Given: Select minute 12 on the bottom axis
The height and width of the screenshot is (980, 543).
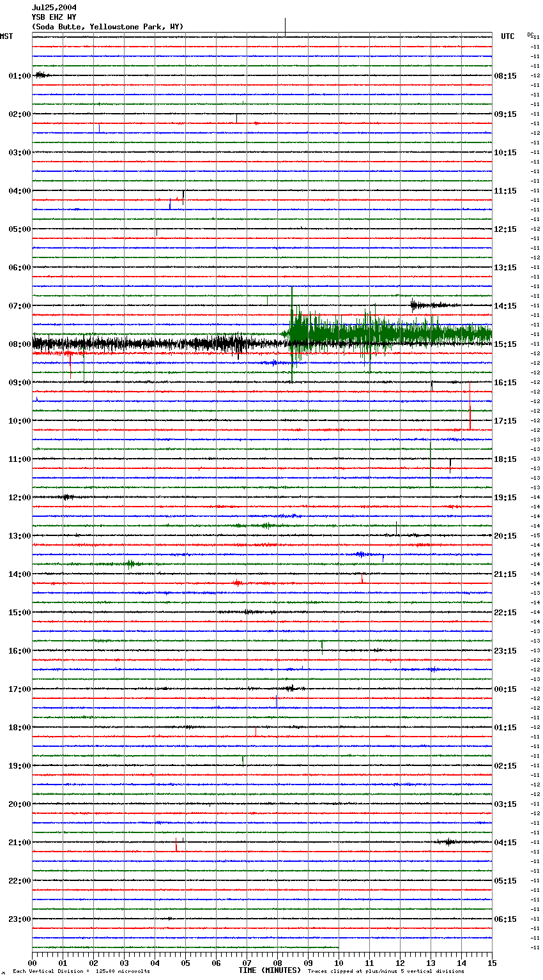Looking at the screenshot, I should click(400, 963).
